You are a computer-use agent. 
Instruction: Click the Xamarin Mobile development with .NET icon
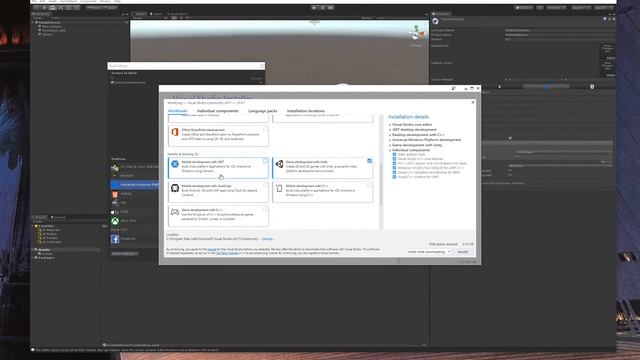coord(175,164)
